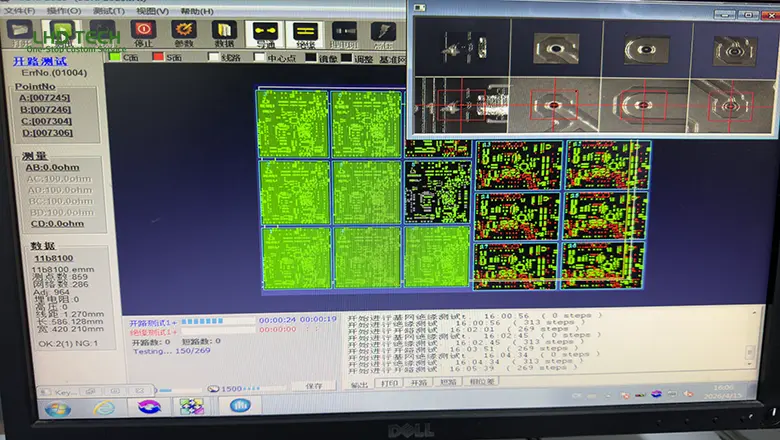The height and width of the screenshot is (440, 780).
Task: Click the 开路测试1 blue progress bar
Action: click(218, 322)
